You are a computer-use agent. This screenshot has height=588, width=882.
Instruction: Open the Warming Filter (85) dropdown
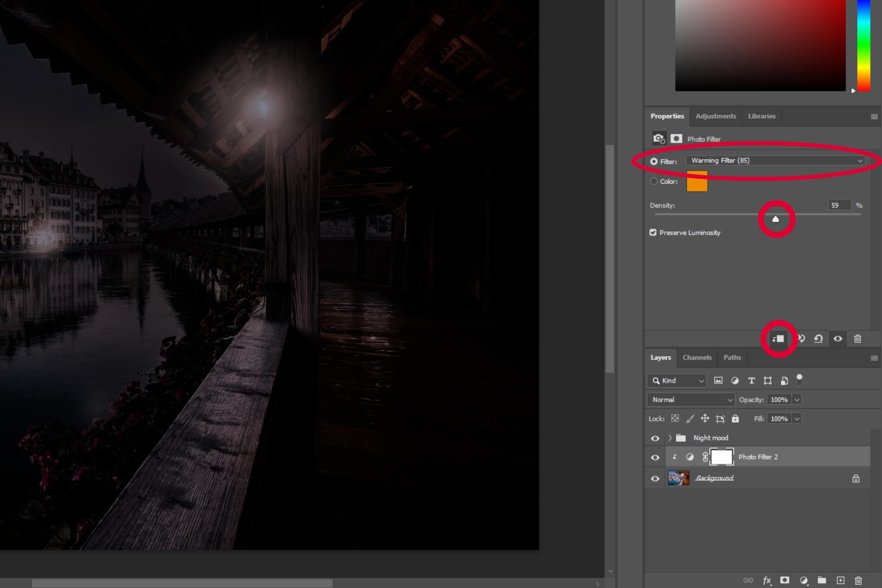[x=775, y=161]
